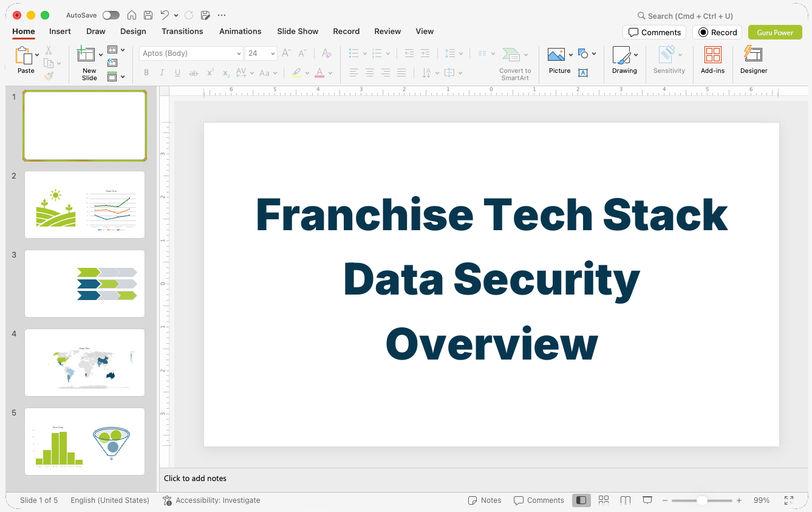Save the presentation with floppy icon

click(x=148, y=15)
